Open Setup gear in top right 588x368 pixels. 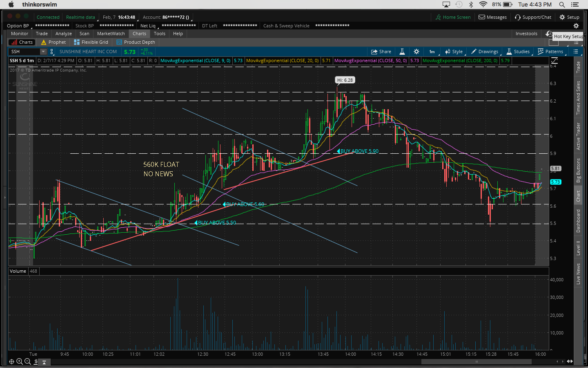click(569, 17)
